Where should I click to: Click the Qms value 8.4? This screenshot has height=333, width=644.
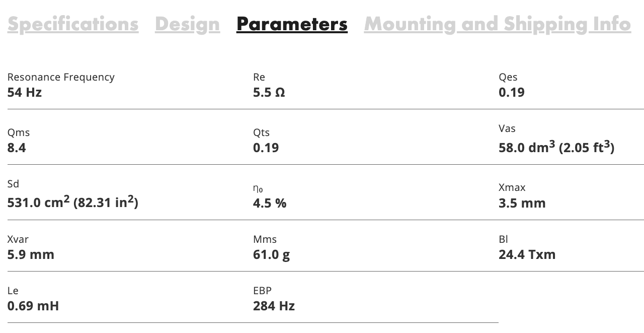[17, 148]
